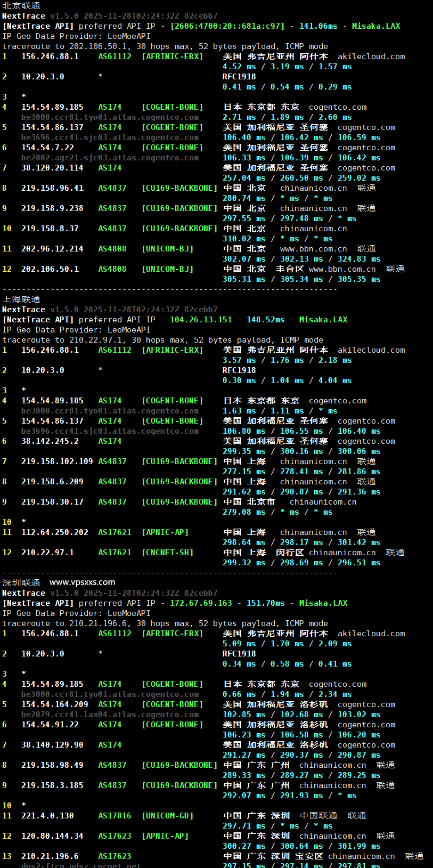Click '299.32 ms / 298.69 ms / 296.51 ms' timings

(x=301, y=563)
